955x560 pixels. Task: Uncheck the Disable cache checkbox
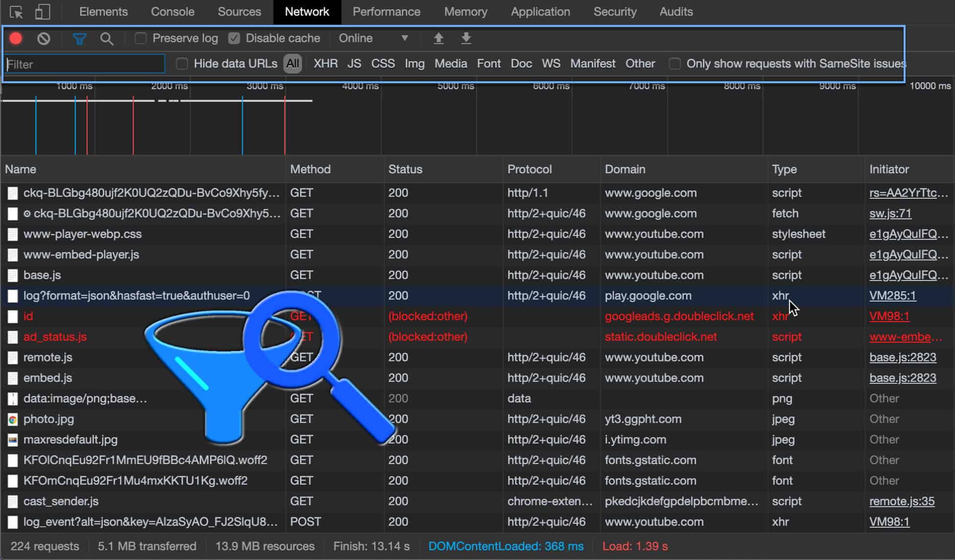click(x=234, y=38)
